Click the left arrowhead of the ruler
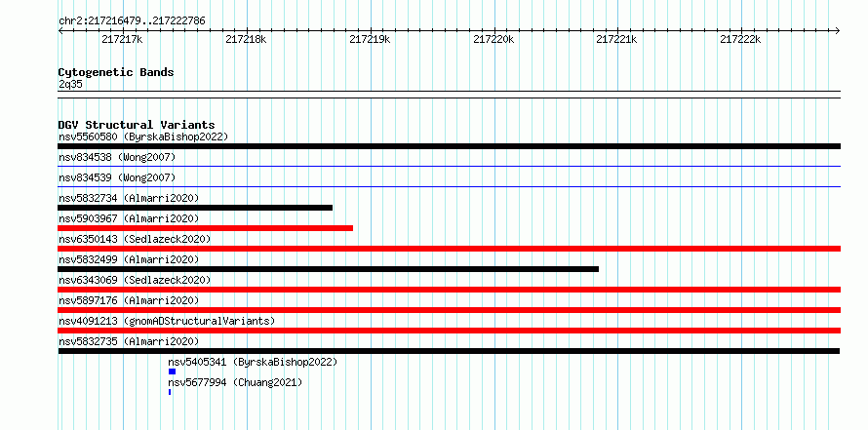The height and width of the screenshot is (430, 868). [x=60, y=30]
